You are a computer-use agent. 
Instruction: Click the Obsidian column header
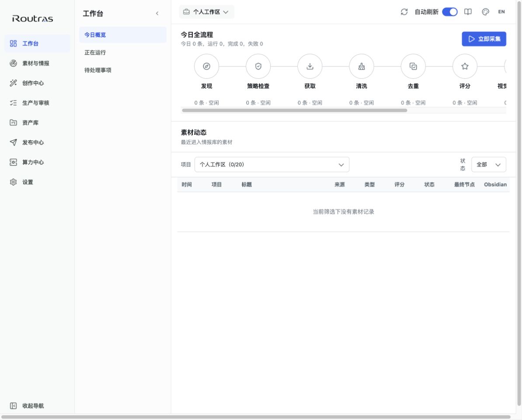tap(495, 184)
